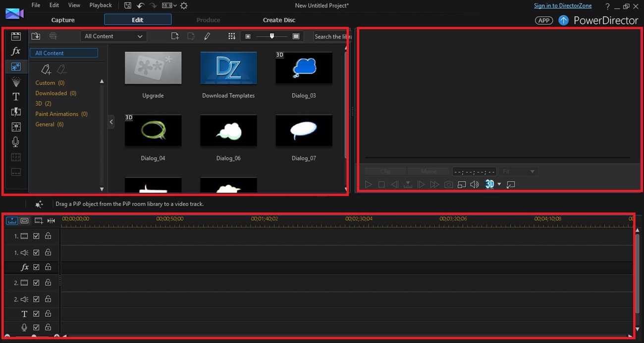Switch to the Capture tab
Viewport: 644px width, 343px height.
coord(63,20)
